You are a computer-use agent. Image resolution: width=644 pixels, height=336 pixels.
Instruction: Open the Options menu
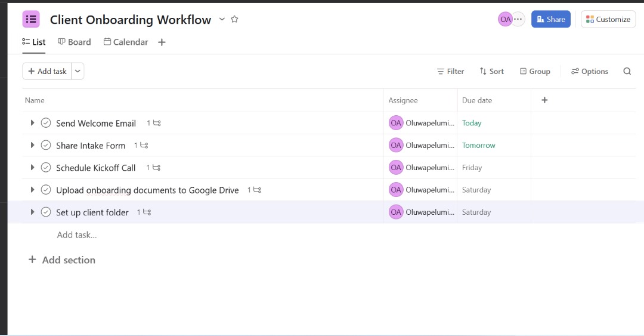589,72
